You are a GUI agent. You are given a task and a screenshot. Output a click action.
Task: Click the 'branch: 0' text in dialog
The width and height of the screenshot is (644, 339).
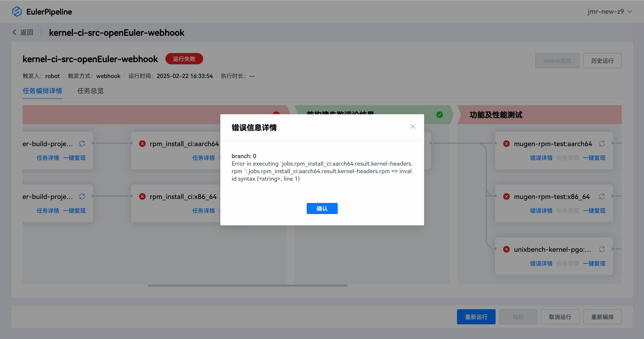244,156
